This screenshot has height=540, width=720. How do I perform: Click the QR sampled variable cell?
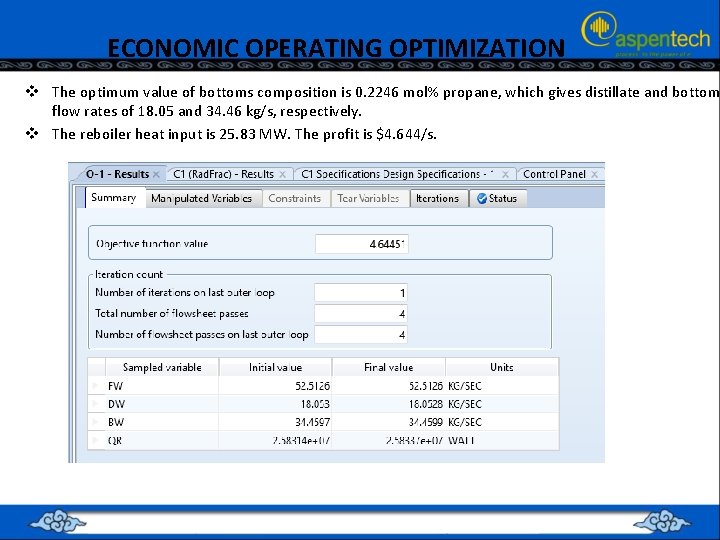coord(162,440)
